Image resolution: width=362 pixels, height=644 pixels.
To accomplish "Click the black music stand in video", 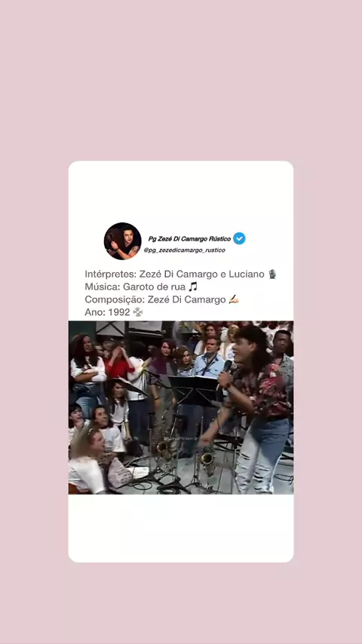I will [x=195, y=390].
